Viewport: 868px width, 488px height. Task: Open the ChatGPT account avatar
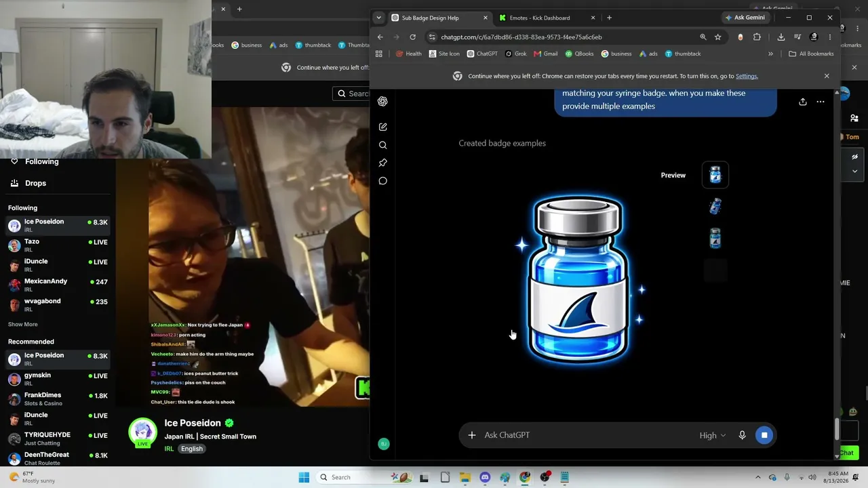[384, 444]
